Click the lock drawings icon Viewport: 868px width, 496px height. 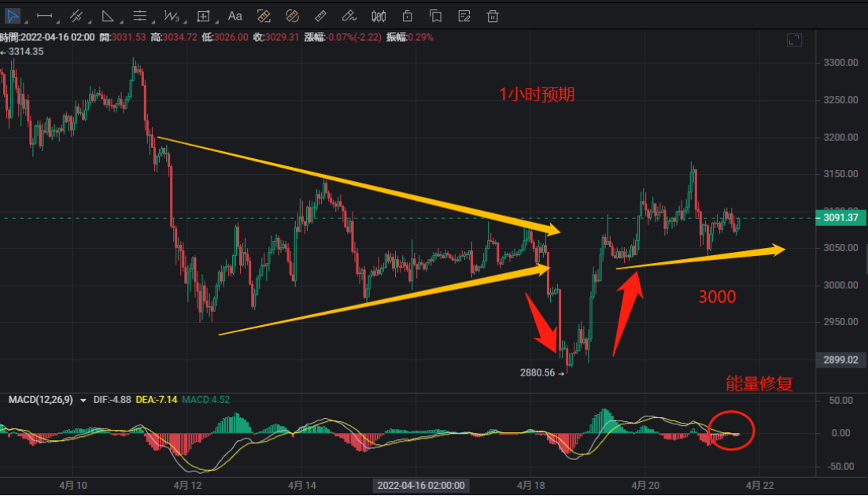point(408,16)
